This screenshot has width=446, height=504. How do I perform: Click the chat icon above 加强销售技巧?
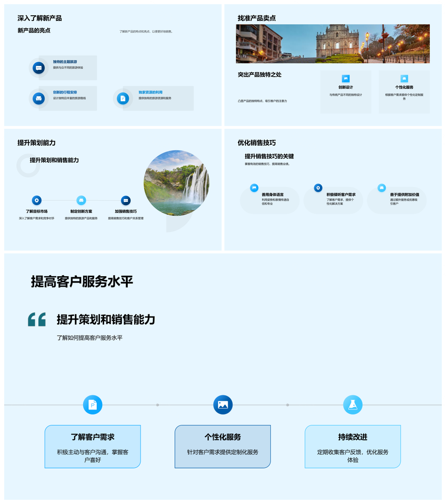pos(126,200)
